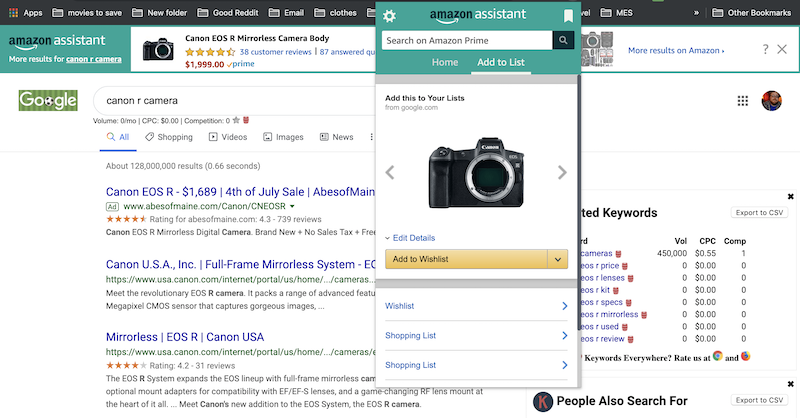Open Email bookmark folder

click(x=286, y=13)
